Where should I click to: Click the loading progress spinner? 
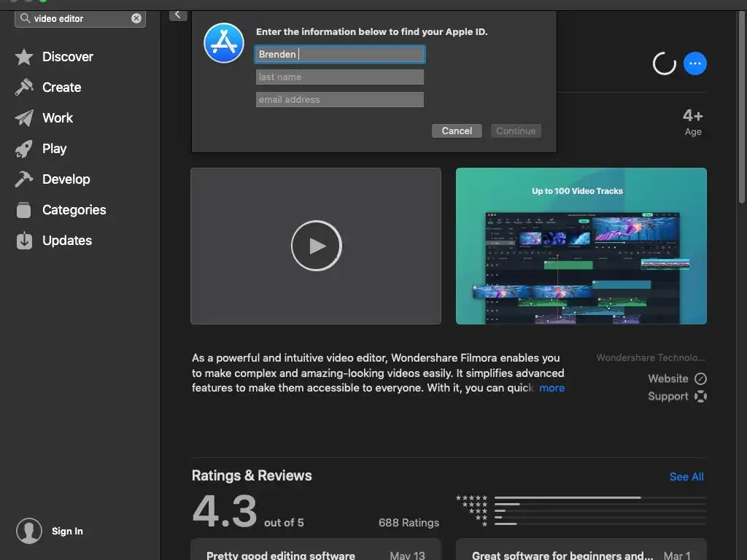coord(664,63)
